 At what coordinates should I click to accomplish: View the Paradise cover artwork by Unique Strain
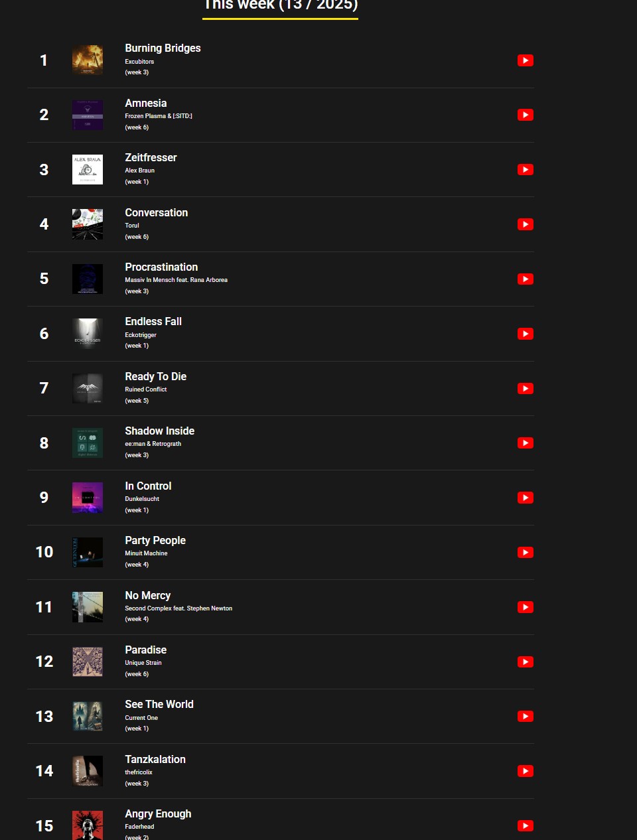coord(88,662)
